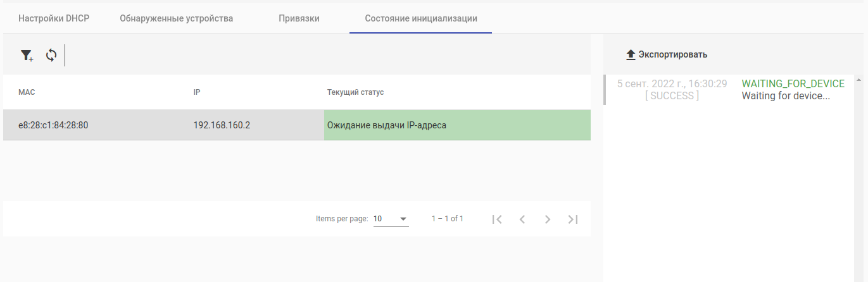Sort by the IP column header

197,92
